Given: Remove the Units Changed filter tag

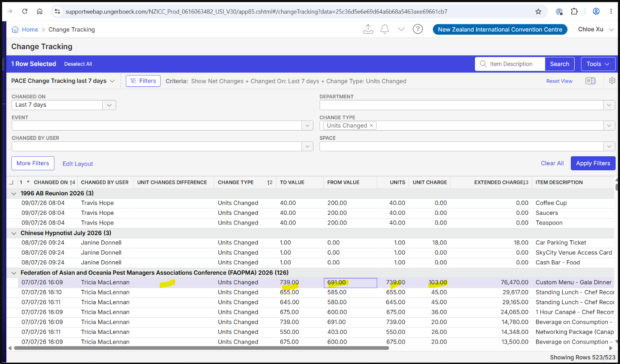Looking at the screenshot, I should pos(371,125).
